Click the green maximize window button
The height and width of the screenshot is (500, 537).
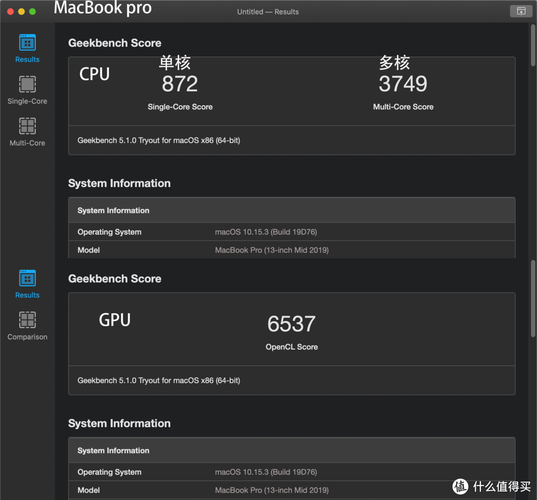click(x=33, y=12)
